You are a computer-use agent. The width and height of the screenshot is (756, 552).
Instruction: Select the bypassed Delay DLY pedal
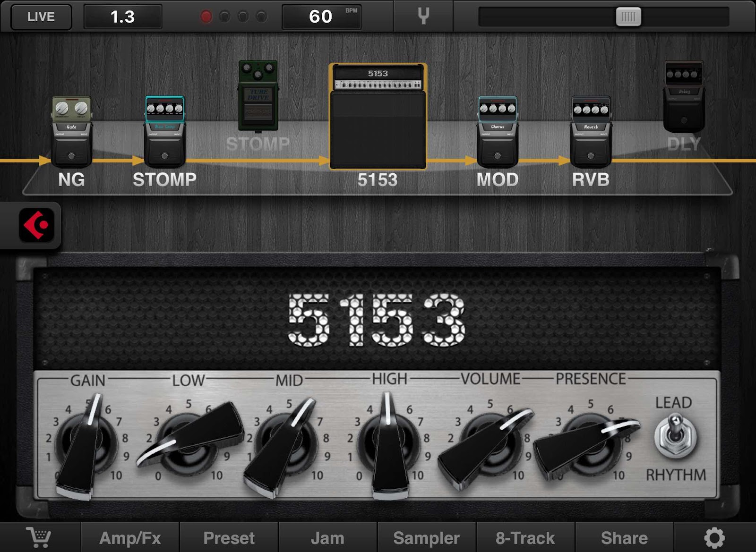coord(684,97)
